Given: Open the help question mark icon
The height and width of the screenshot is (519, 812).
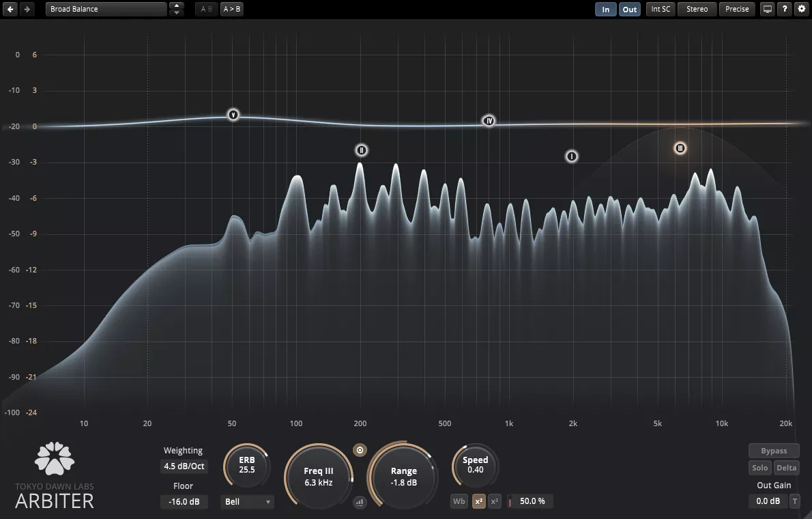Looking at the screenshot, I should tap(785, 9).
